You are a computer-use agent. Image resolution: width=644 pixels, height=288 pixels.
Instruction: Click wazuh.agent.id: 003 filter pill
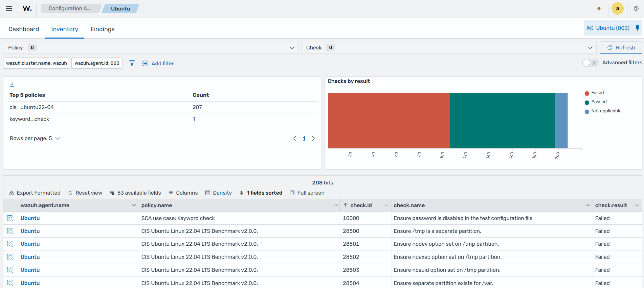97,63
